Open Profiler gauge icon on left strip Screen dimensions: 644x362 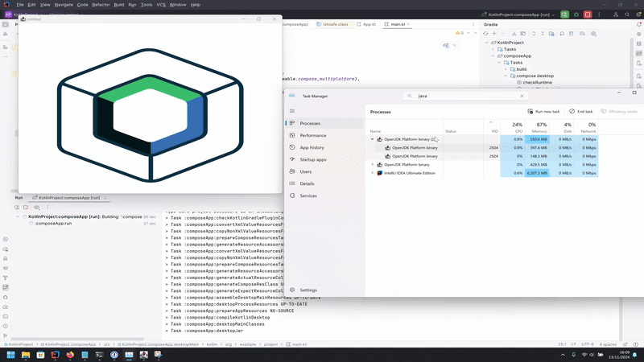[6, 306]
